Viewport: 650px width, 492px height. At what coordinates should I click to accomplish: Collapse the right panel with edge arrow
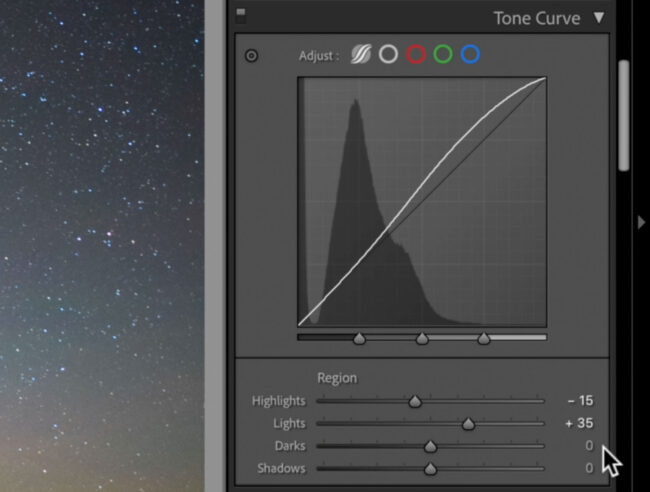point(641,222)
